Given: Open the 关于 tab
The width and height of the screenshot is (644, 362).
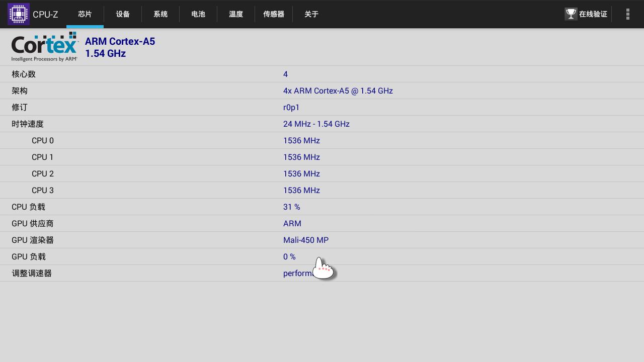Looking at the screenshot, I should [x=311, y=14].
